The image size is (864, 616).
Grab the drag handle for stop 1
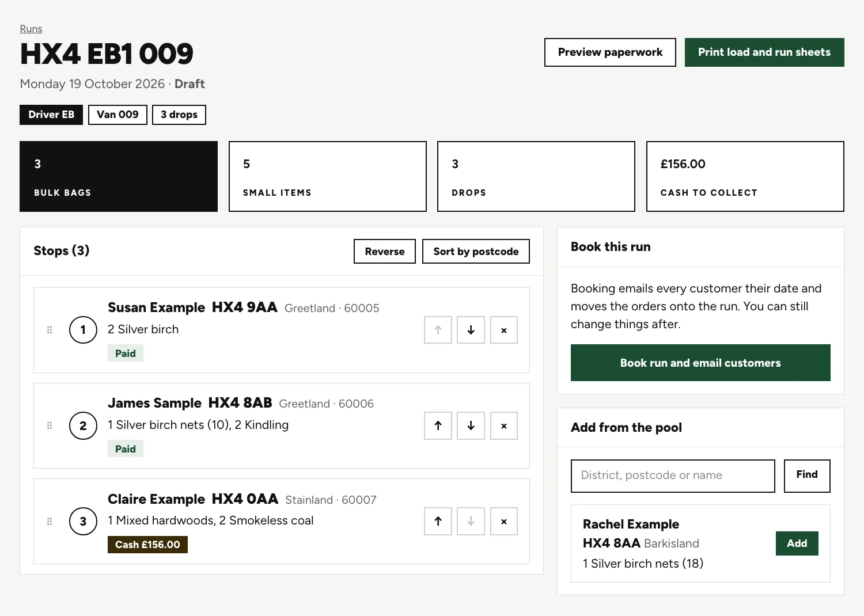(x=50, y=330)
